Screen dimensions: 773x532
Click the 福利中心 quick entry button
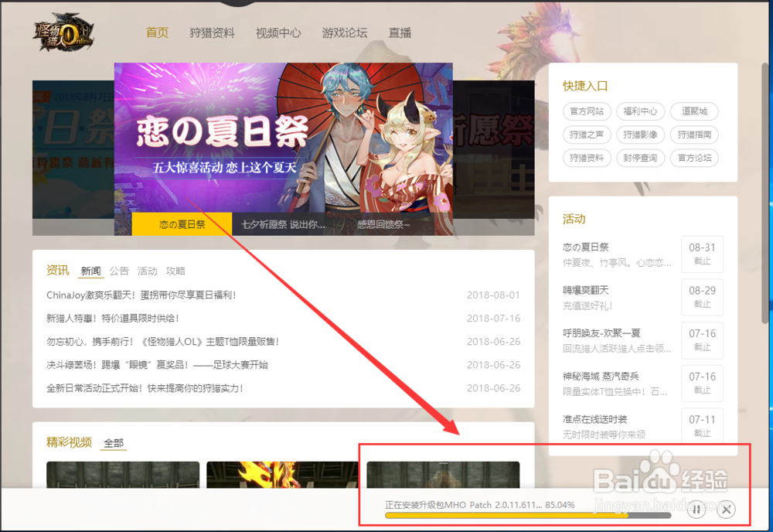click(640, 111)
